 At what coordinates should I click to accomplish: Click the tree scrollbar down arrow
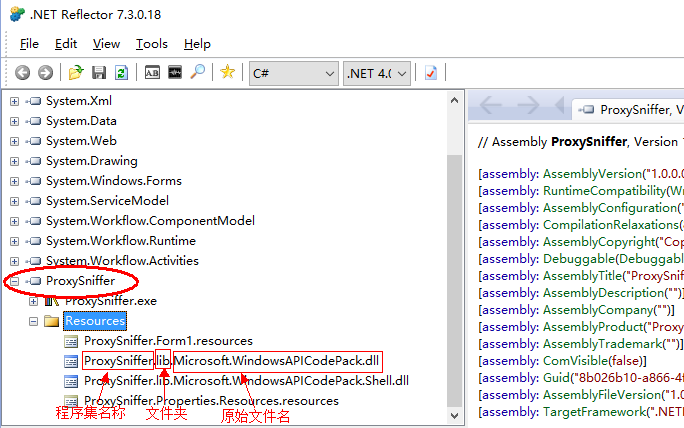pyautogui.click(x=455, y=416)
